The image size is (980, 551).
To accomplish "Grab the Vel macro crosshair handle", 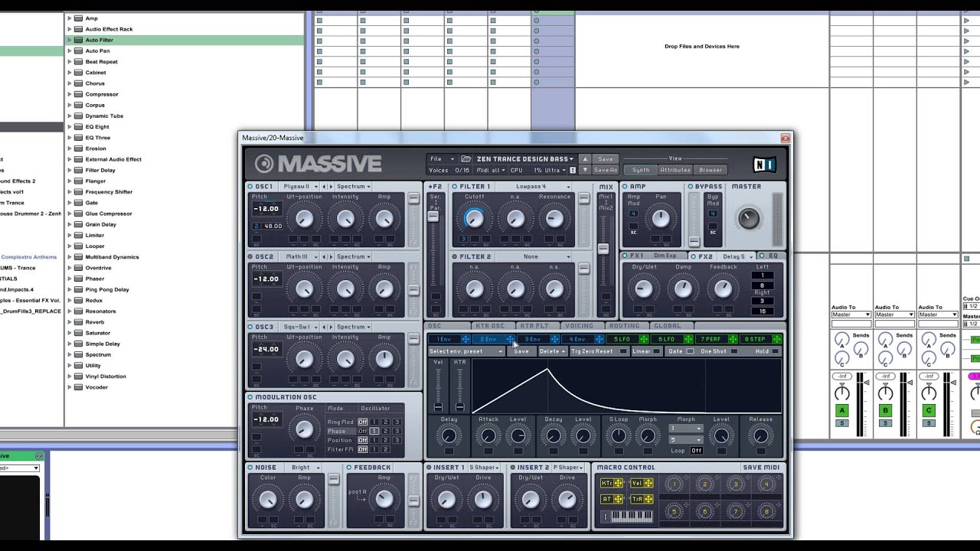I will (648, 483).
